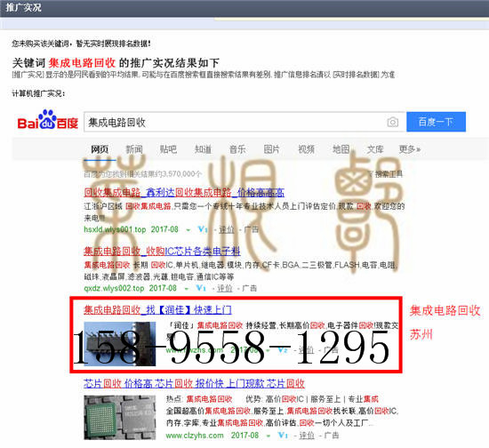Click the search box containing 集成电路回收

pyautogui.click(x=244, y=122)
